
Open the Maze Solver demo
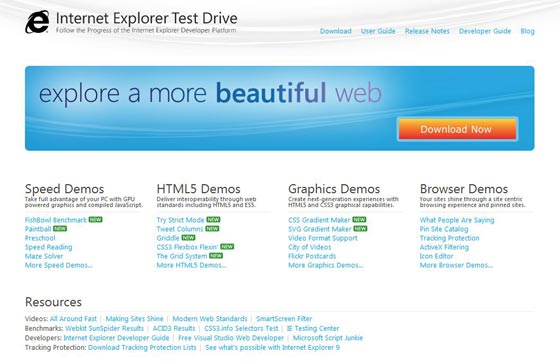click(x=44, y=256)
